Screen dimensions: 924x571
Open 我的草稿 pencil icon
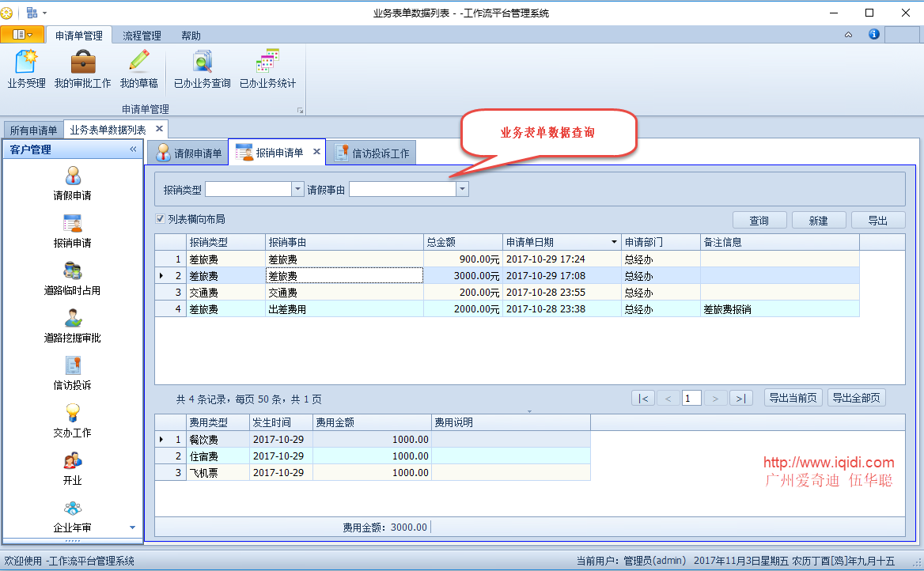[x=139, y=69]
